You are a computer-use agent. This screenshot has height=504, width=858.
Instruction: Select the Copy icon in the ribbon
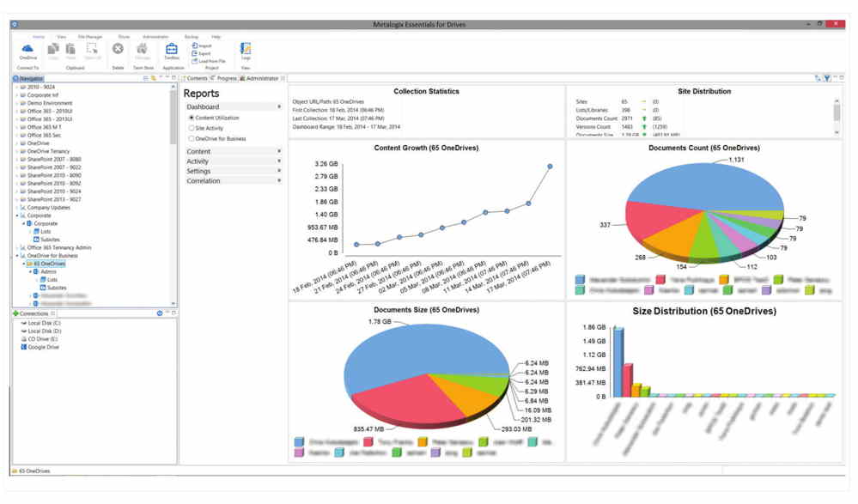pyautogui.click(x=52, y=49)
